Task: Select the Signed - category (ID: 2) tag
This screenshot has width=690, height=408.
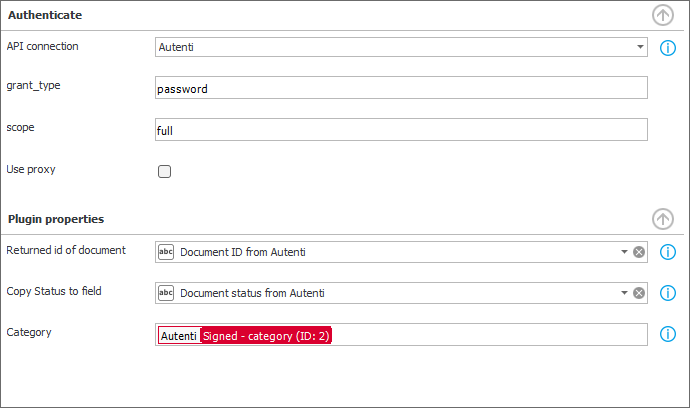Action: [266, 336]
